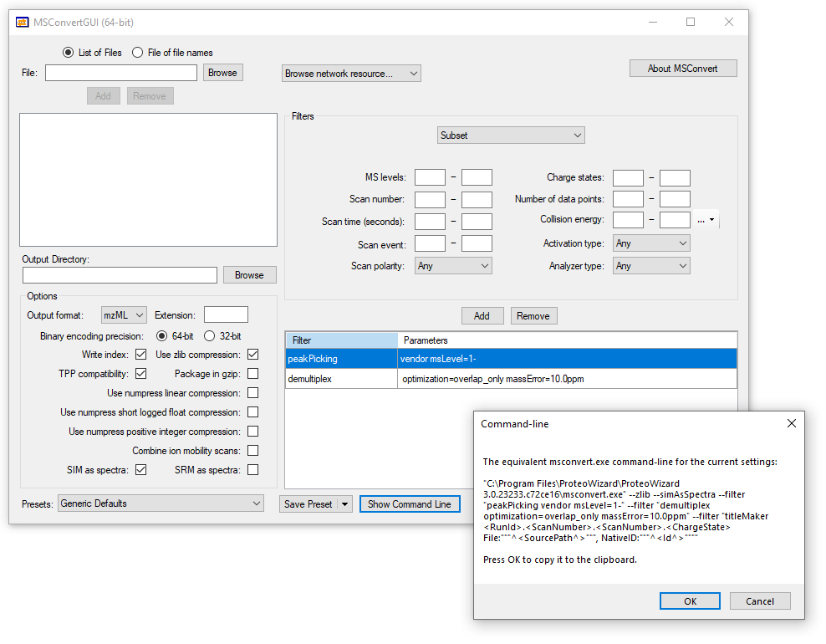The width and height of the screenshot is (826, 644).
Task: Click the About MSConvert button
Action: [683, 69]
